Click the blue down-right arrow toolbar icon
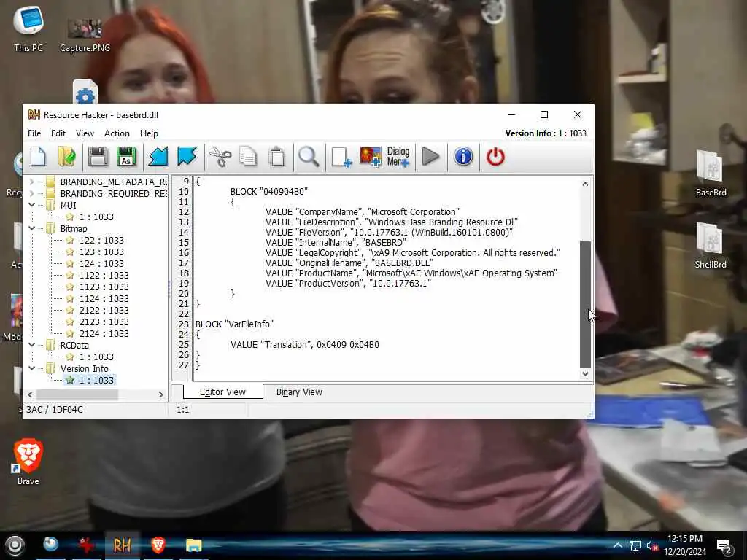Image resolution: width=747 pixels, height=560 pixels. pyautogui.click(x=187, y=156)
